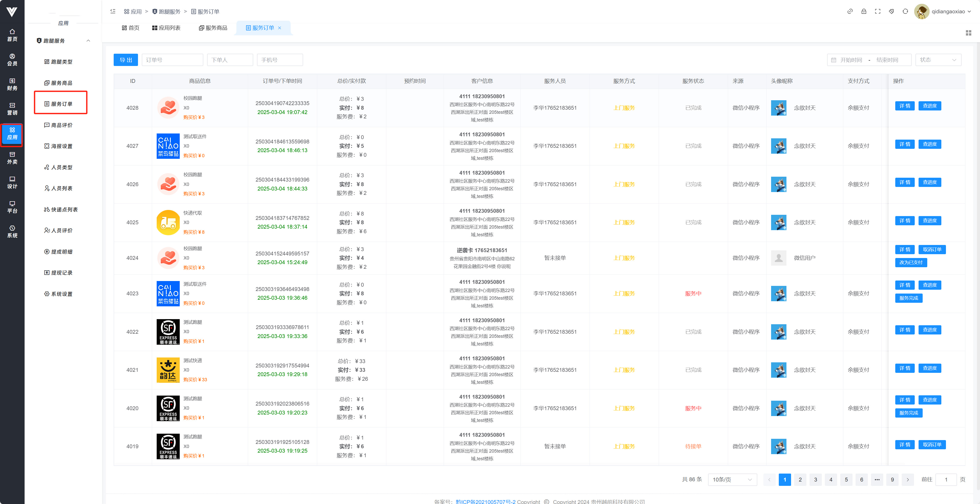Click the 导出 export button
This screenshot has width=980, height=504.
click(x=125, y=60)
